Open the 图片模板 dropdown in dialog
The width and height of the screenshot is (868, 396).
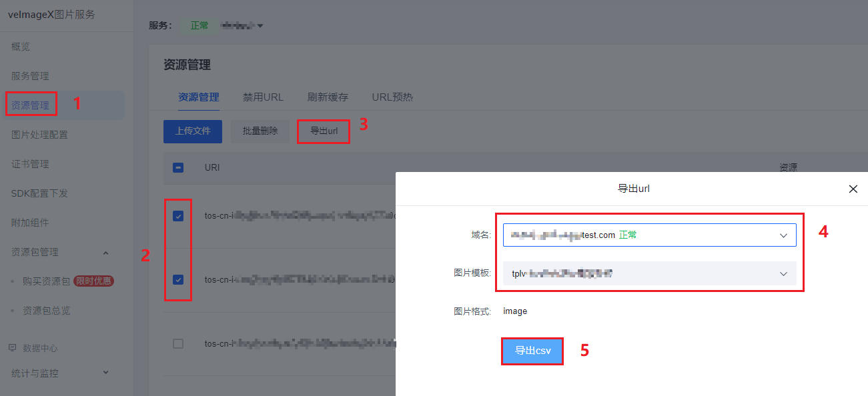(650, 273)
